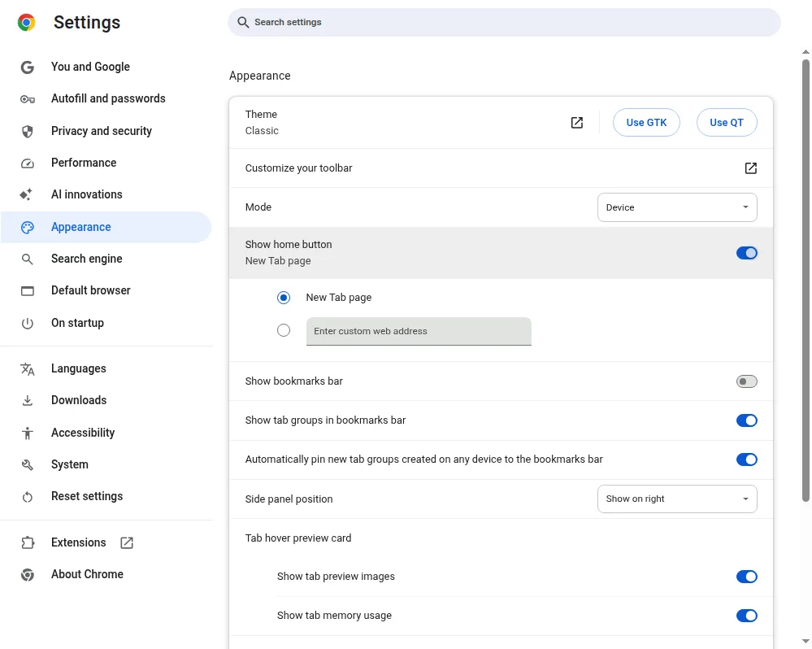812x649 pixels.
Task: Open the Downloads settings section
Action: 106,400
